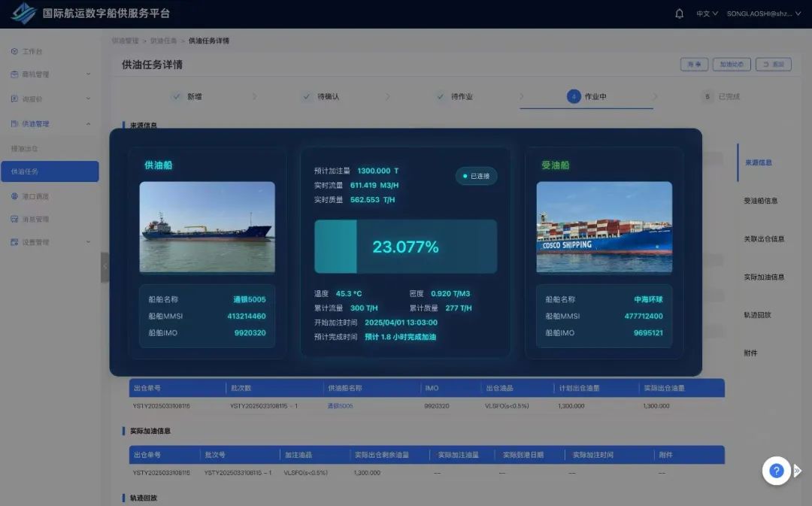The width and height of the screenshot is (812, 506).
Task: Click the 加油动态 button
Action: [732, 64]
